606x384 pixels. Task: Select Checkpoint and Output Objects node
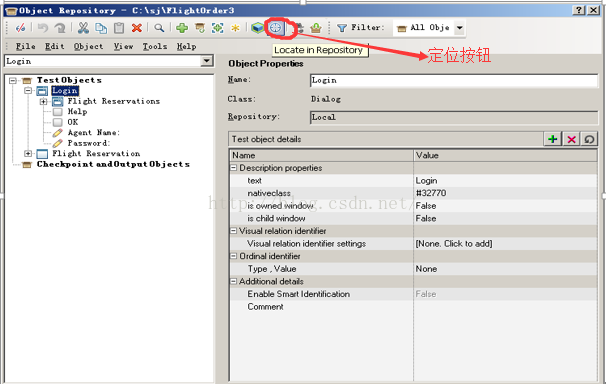pyautogui.click(x=113, y=164)
